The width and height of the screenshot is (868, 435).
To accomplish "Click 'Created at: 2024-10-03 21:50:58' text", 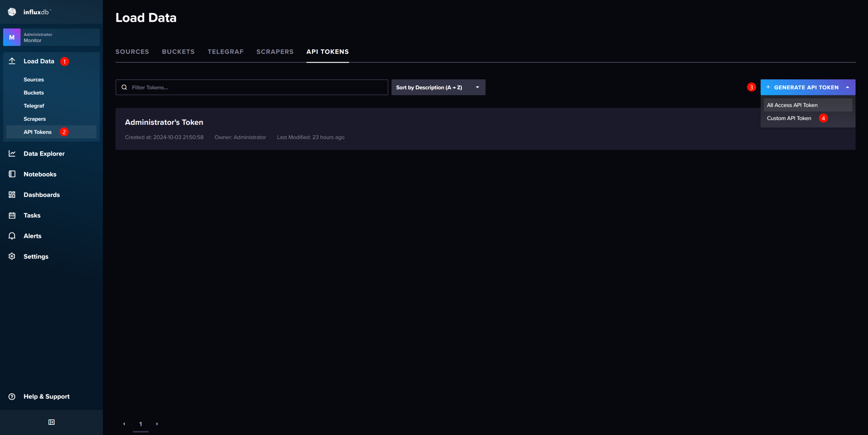I will point(164,137).
